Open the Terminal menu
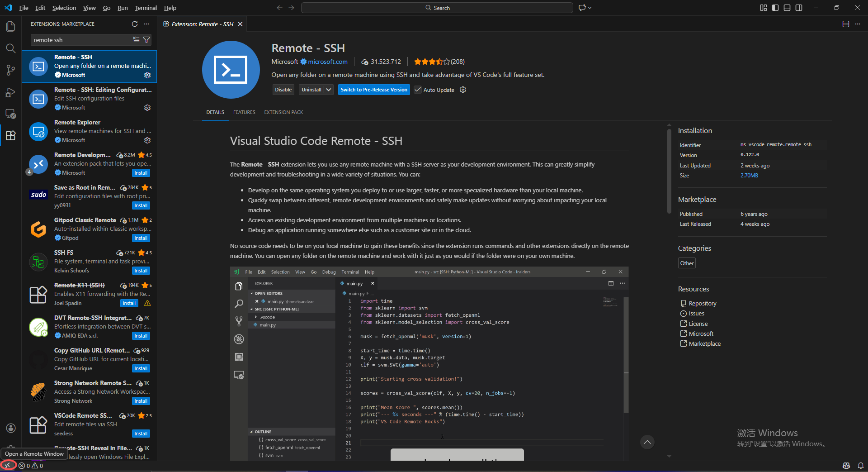The width and height of the screenshot is (868, 472). (x=146, y=8)
